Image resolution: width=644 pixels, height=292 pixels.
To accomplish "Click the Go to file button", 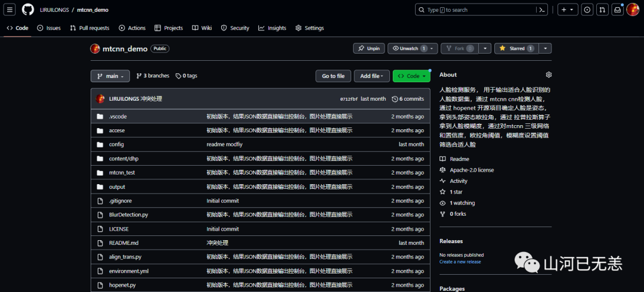I will pyautogui.click(x=333, y=76).
